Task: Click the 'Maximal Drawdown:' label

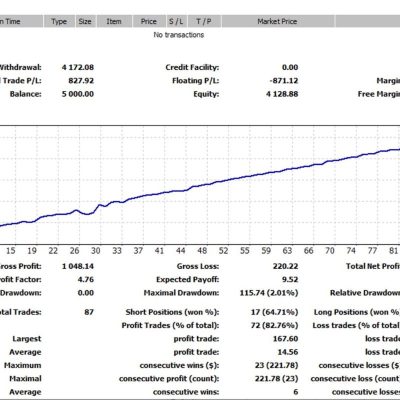Action: click(x=181, y=293)
